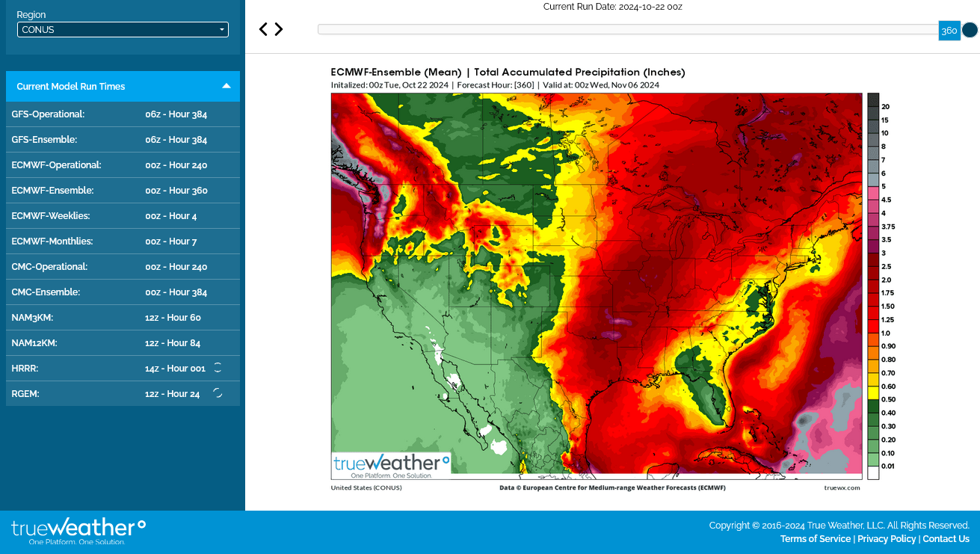Viewport: 980px width, 554px height.
Task: Click the Region label
Action: tap(31, 15)
